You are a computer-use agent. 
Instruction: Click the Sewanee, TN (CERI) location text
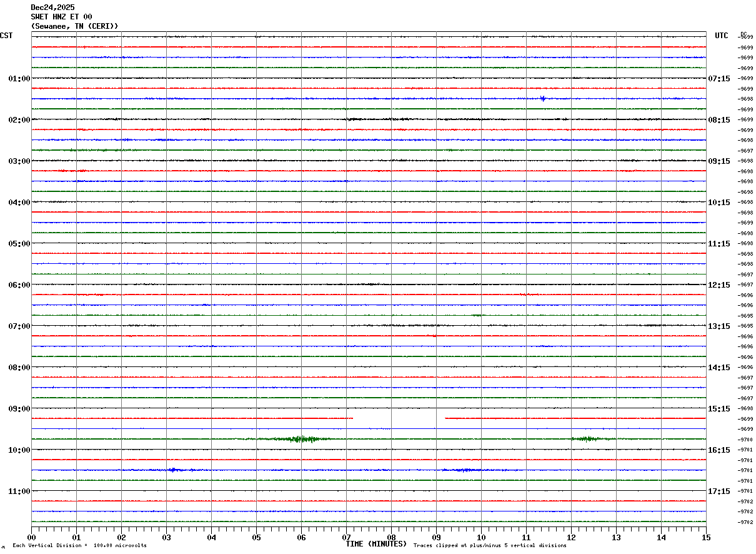[74, 26]
